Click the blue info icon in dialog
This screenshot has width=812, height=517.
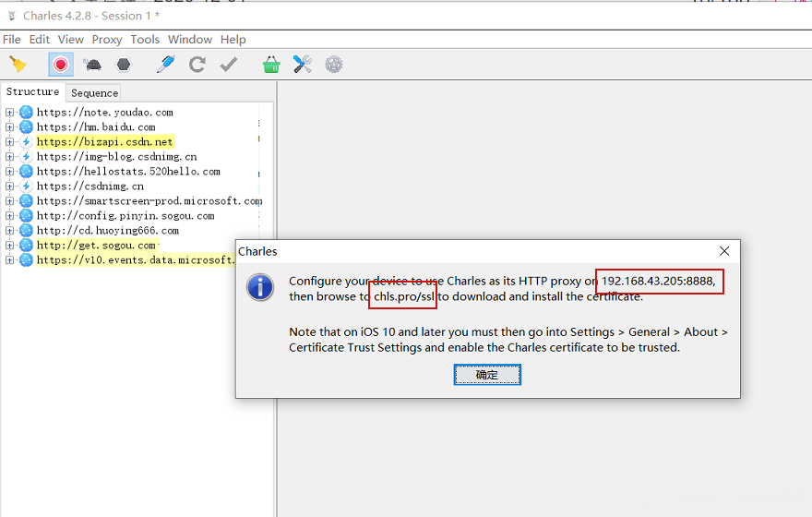260,287
